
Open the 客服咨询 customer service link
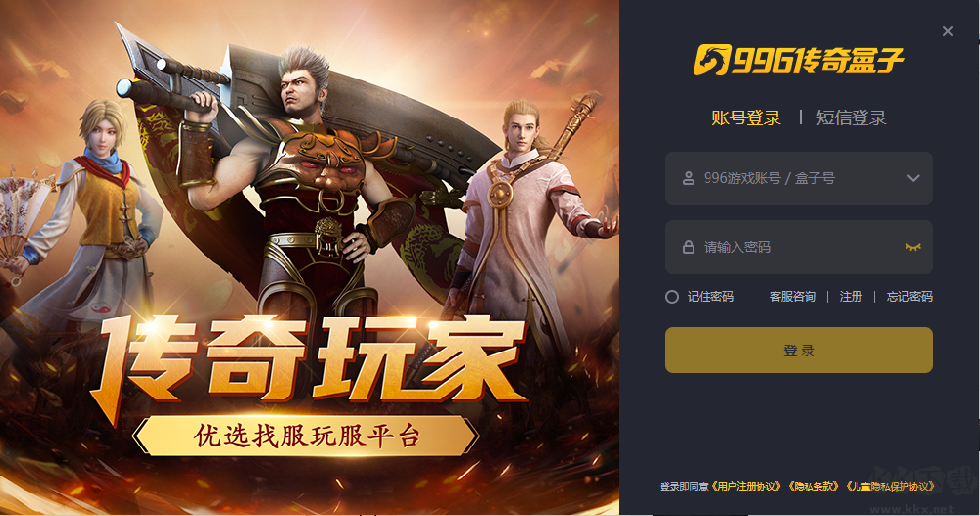(x=793, y=297)
